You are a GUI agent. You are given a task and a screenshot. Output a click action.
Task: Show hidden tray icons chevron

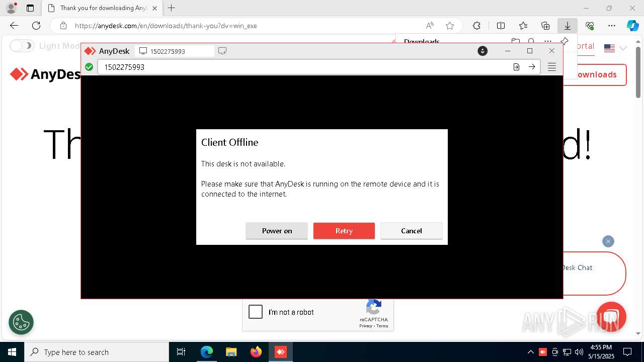click(x=530, y=352)
